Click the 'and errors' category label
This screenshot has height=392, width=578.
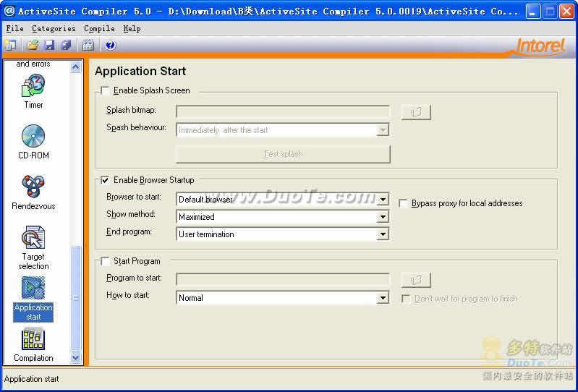tap(33, 64)
